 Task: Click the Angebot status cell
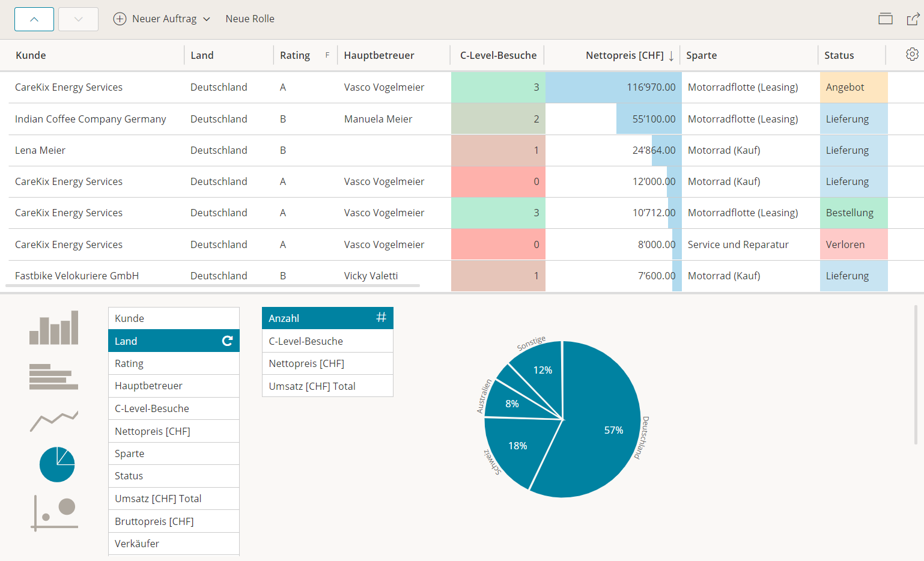[x=854, y=87]
